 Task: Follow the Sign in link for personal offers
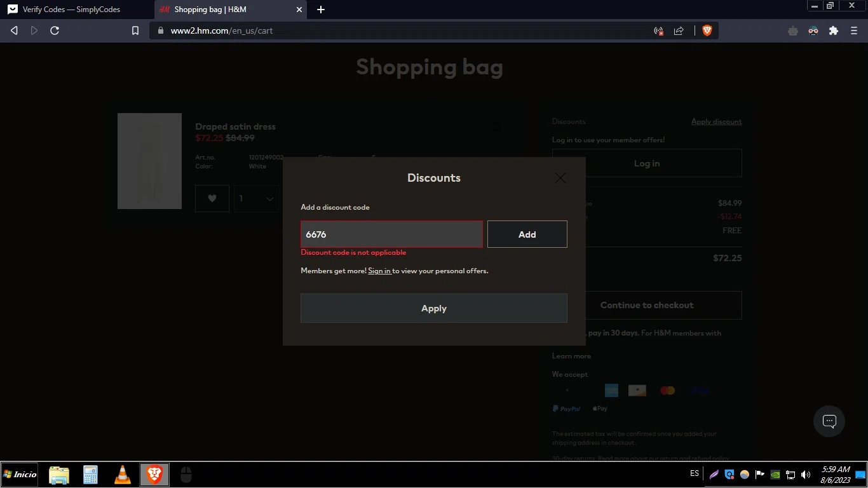(379, 271)
